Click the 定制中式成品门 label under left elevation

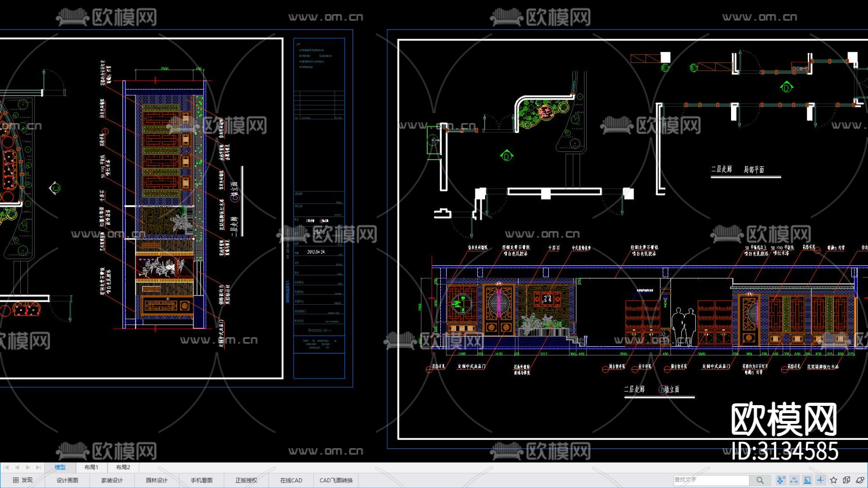[472, 366]
